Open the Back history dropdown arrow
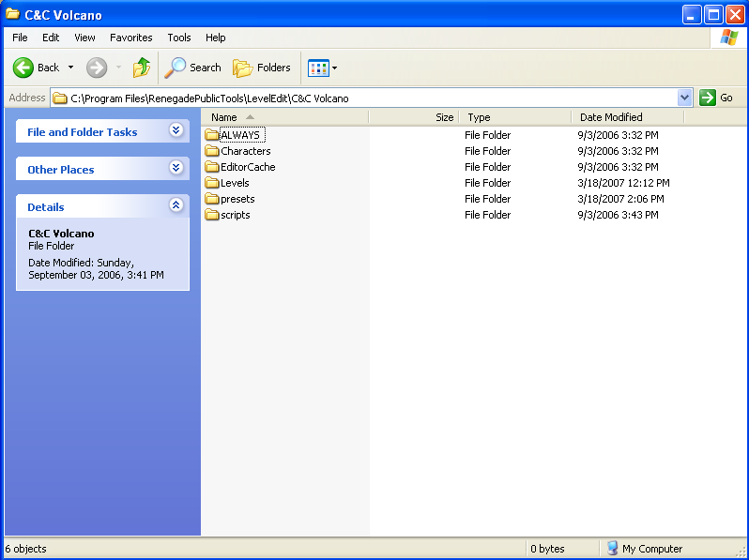 (x=70, y=68)
